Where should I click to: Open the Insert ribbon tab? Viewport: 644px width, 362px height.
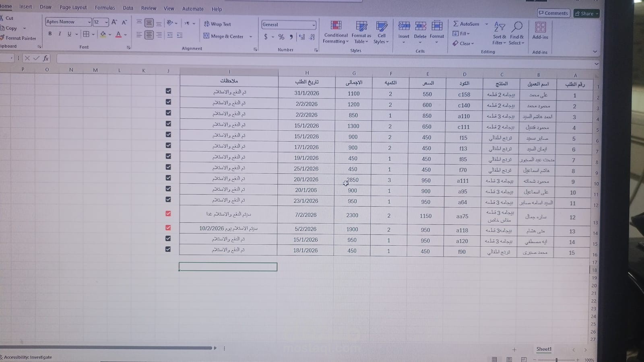[25, 6]
